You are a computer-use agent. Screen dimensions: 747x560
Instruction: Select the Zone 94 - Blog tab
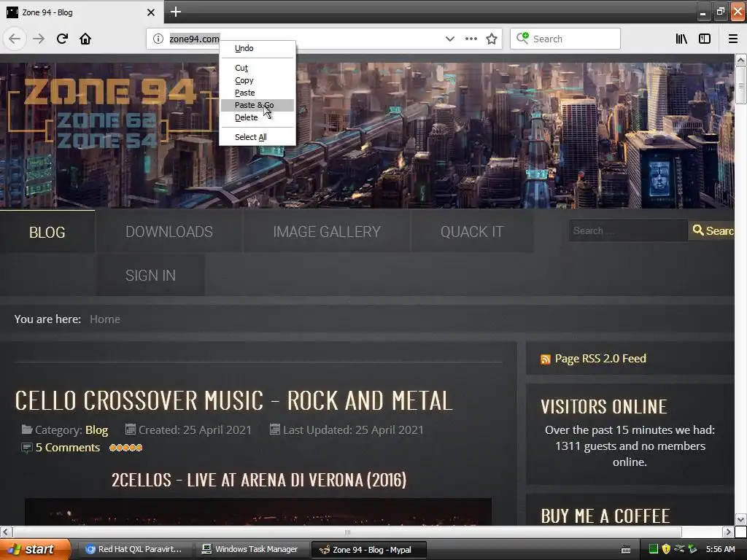coord(81,12)
